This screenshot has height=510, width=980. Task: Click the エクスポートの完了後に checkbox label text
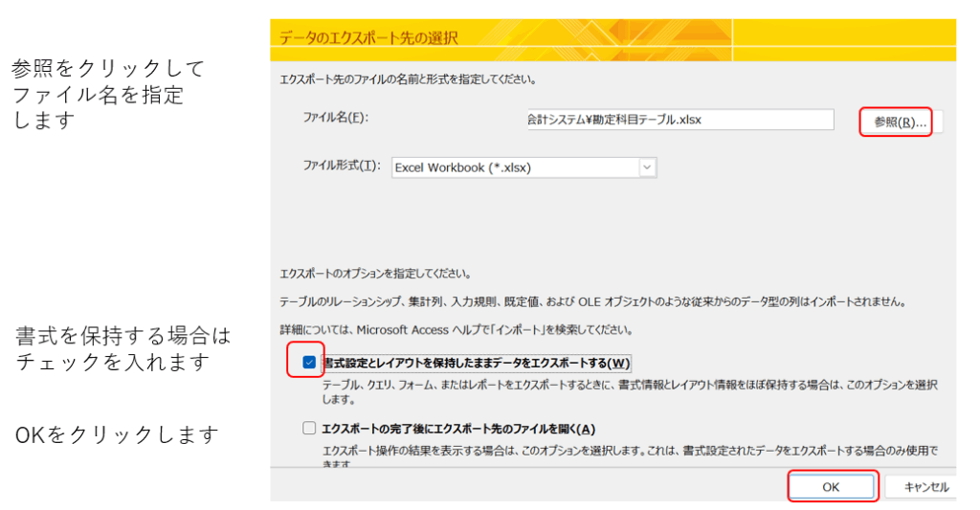(x=457, y=429)
